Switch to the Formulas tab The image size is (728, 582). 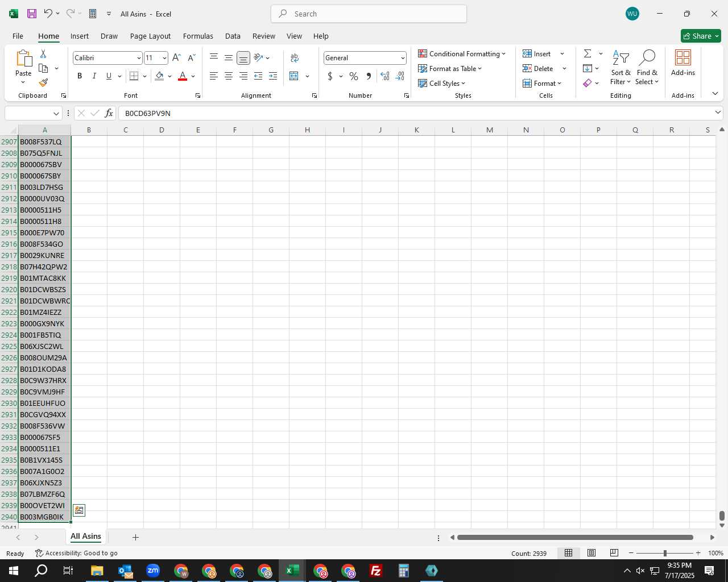pos(198,36)
